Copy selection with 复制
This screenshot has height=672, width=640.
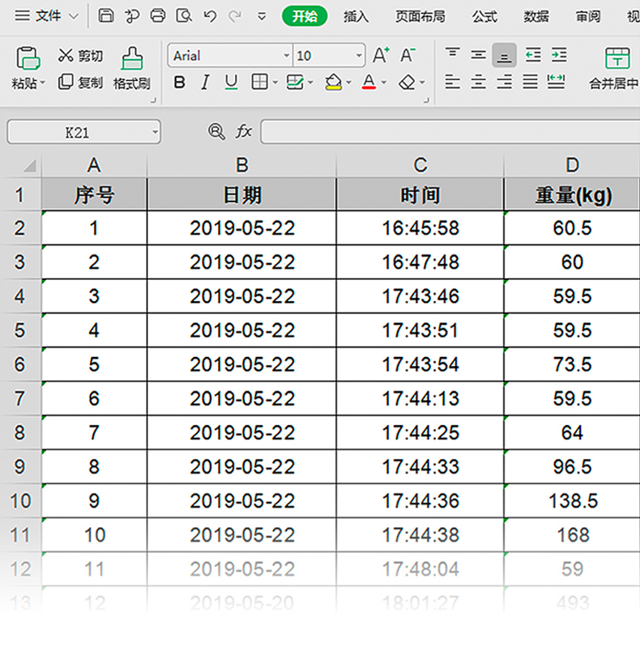81,82
